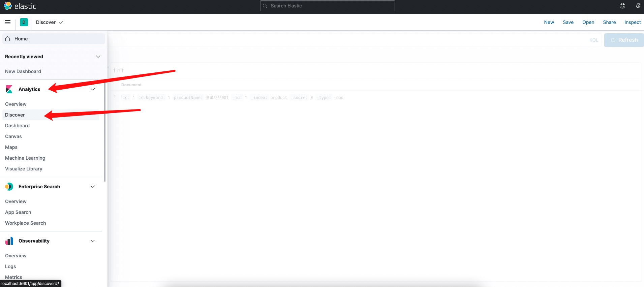Click Share in the top menu
Image resolution: width=644 pixels, height=287 pixels.
(x=609, y=22)
